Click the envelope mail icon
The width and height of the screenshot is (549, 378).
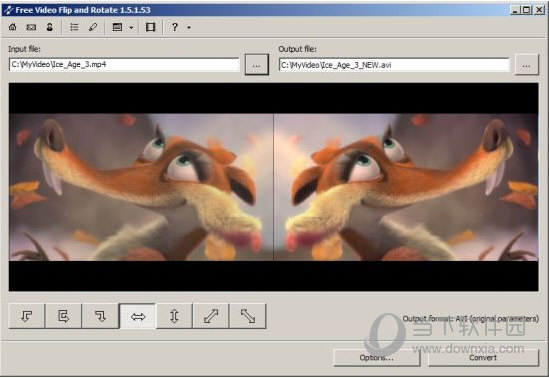[x=31, y=27]
